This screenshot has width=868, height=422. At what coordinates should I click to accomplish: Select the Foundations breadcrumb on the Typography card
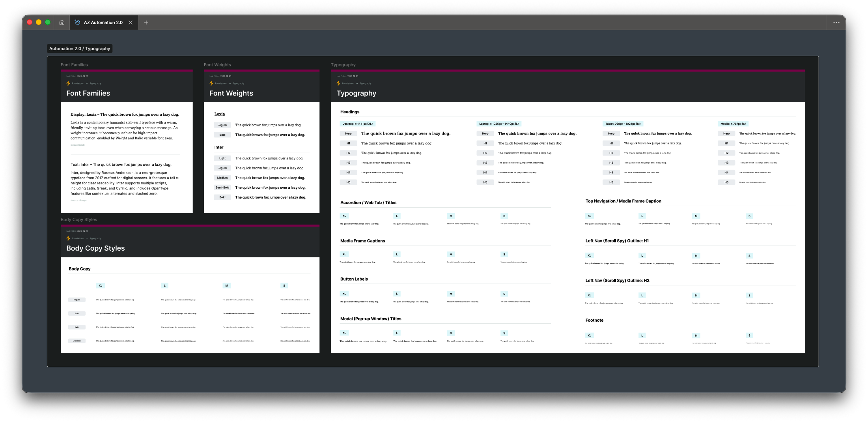[347, 83]
